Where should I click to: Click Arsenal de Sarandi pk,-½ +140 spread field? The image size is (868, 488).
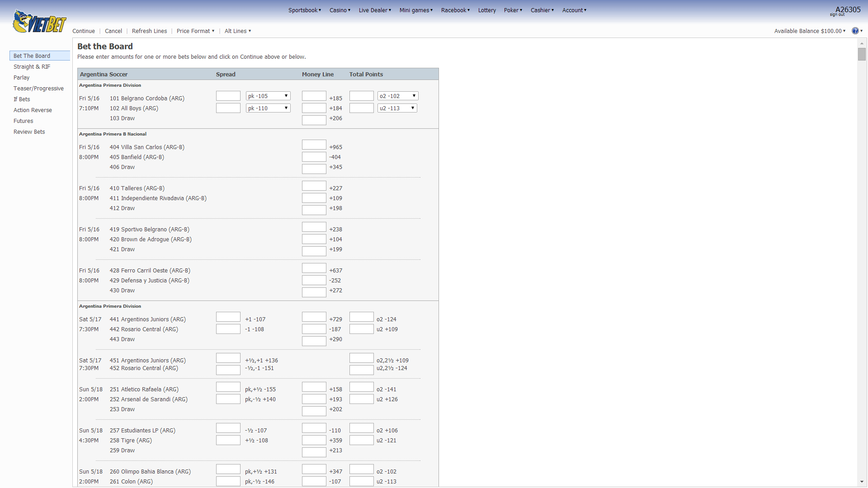tap(228, 399)
